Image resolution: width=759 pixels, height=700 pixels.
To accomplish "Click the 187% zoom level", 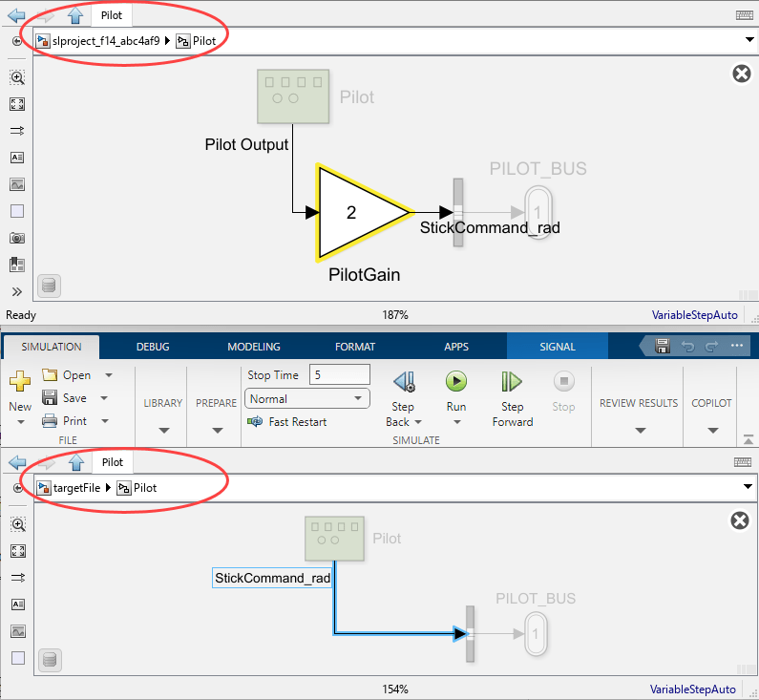I will tap(395, 315).
